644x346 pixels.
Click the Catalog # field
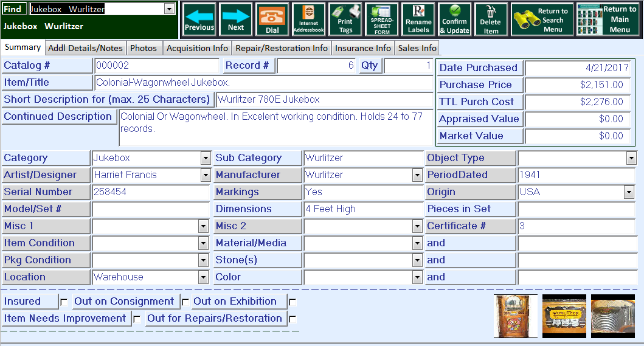pos(157,66)
